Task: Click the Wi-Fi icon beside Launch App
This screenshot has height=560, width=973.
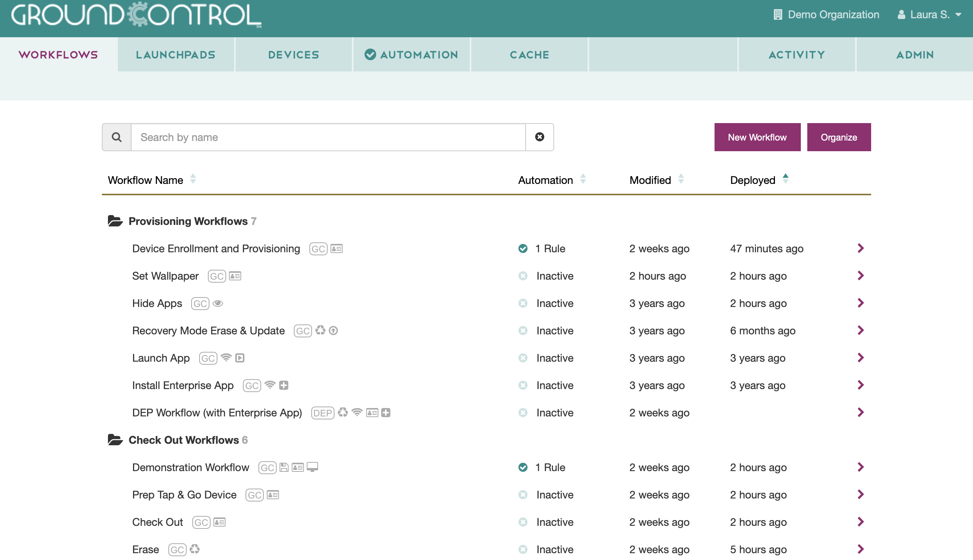Action: point(226,358)
